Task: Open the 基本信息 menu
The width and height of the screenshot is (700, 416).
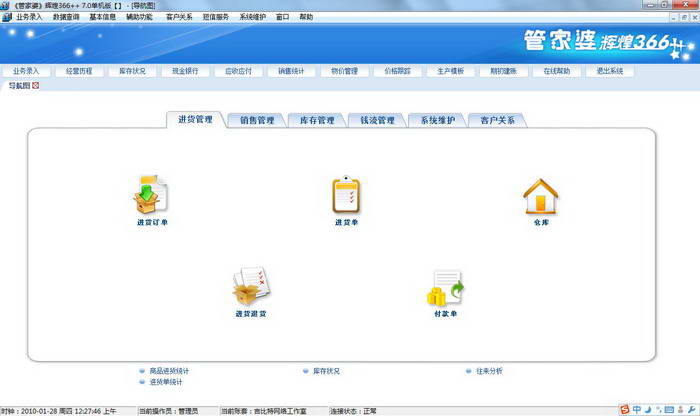Action: pyautogui.click(x=103, y=17)
